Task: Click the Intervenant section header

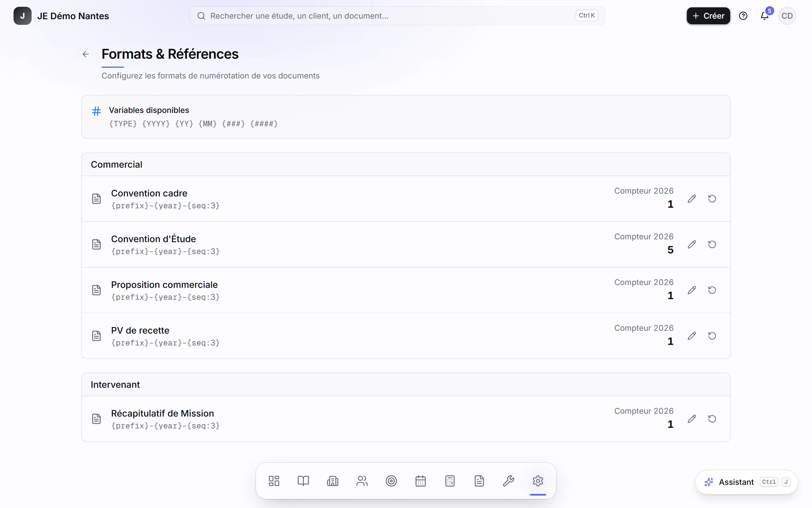Action: click(115, 384)
